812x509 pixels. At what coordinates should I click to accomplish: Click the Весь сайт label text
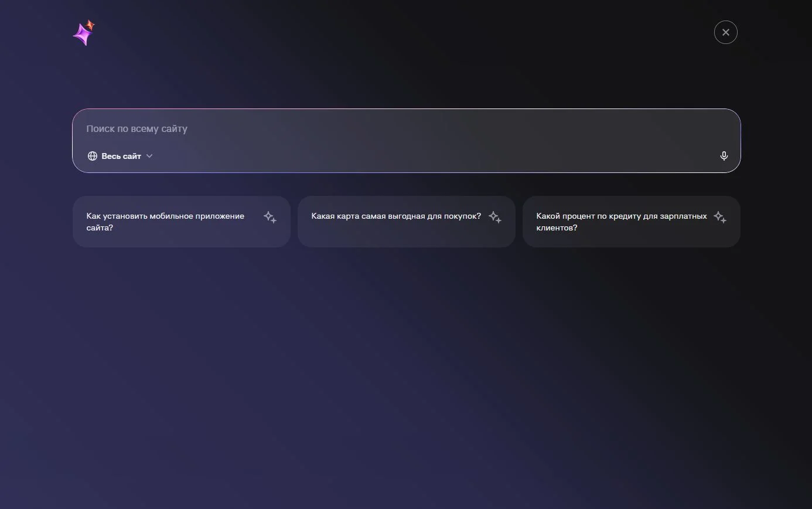121,156
